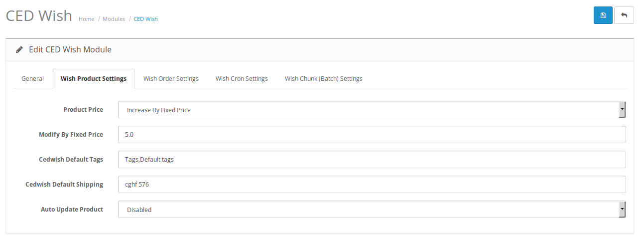Open Wish Chunk (Batch) Settings tab
The width and height of the screenshot is (644, 238).
[x=323, y=78]
